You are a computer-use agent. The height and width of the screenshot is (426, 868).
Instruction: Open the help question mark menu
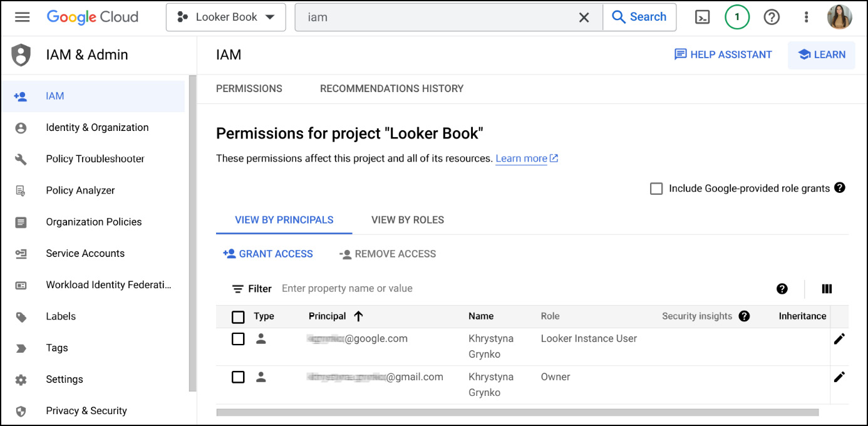click(772, 18)
